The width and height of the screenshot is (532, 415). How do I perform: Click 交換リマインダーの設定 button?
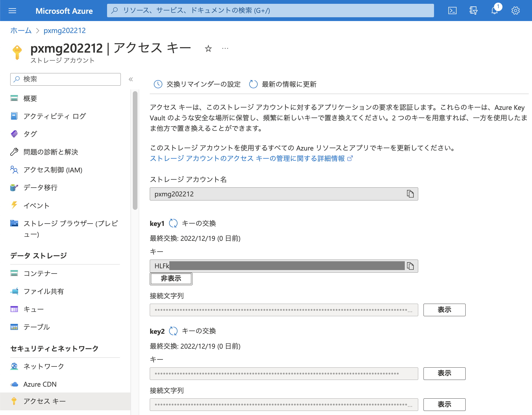(197, 84)
